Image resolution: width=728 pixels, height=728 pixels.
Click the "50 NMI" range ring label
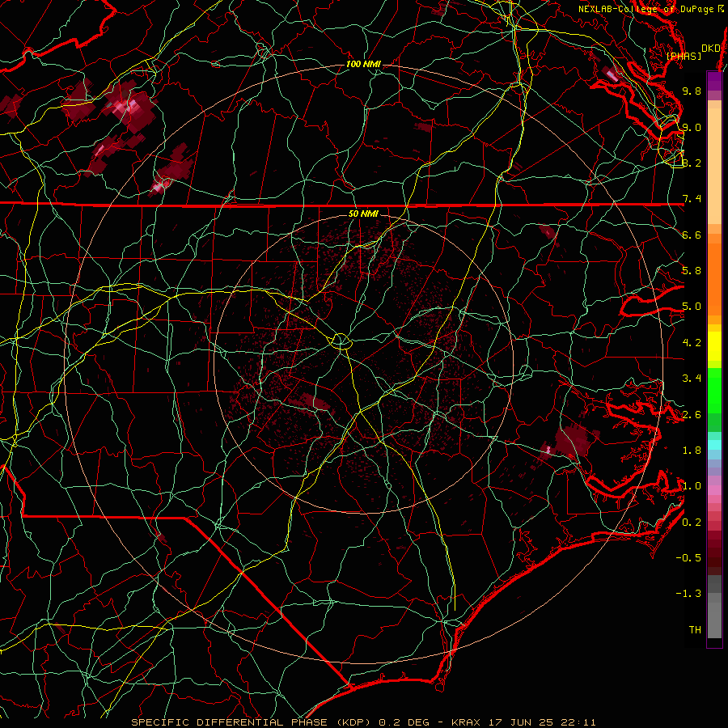coord(363,214)
